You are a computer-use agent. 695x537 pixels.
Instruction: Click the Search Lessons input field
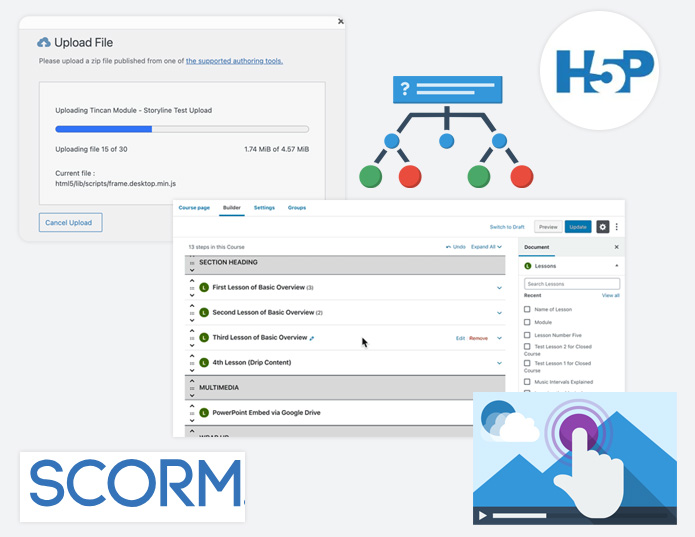[x=571, y=284]
